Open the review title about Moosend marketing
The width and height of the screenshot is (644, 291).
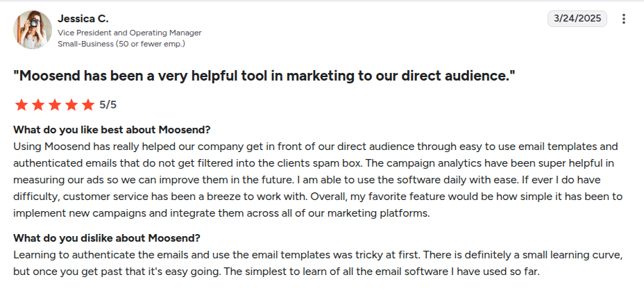pos(264,76)
